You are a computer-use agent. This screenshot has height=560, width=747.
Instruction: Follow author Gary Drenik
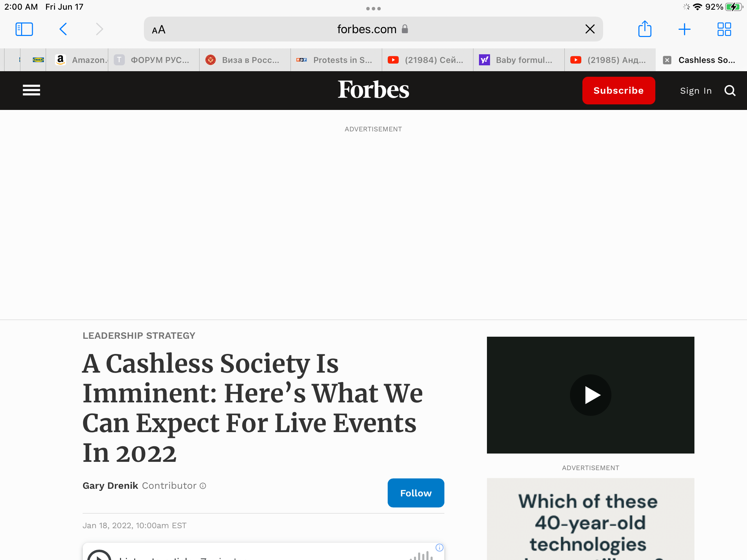click(416, 493)
